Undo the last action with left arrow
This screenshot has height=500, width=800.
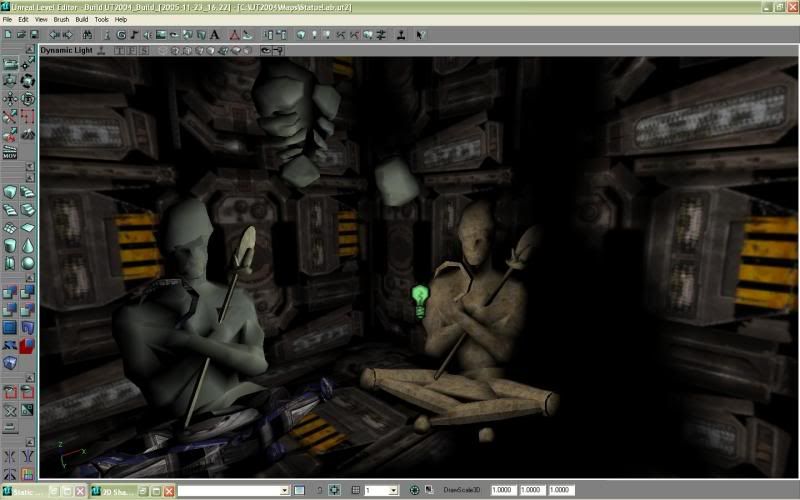click(x=54, y=35)
